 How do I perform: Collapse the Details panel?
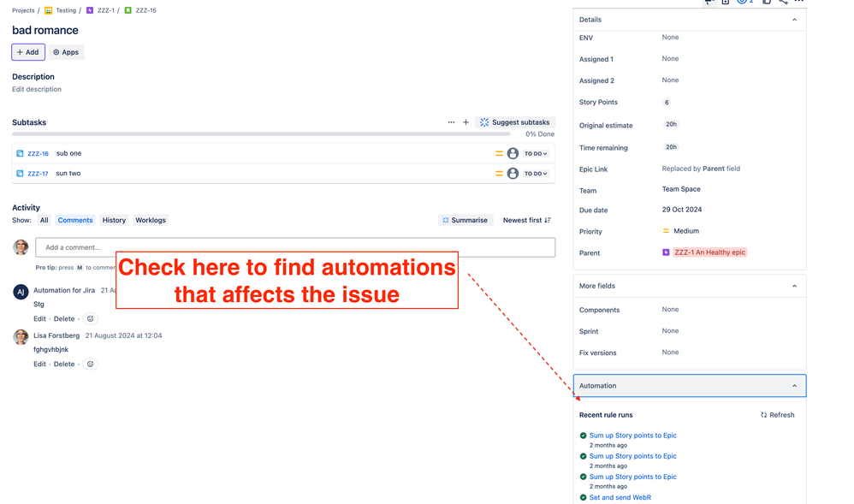coord(794,20)
